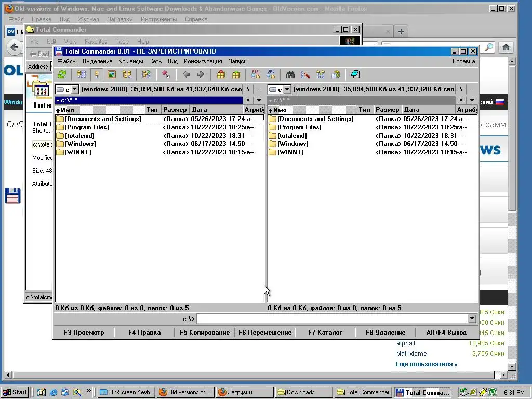Open the Выделение menu
The height and width of the screenshot is (399, 532).
97,61
